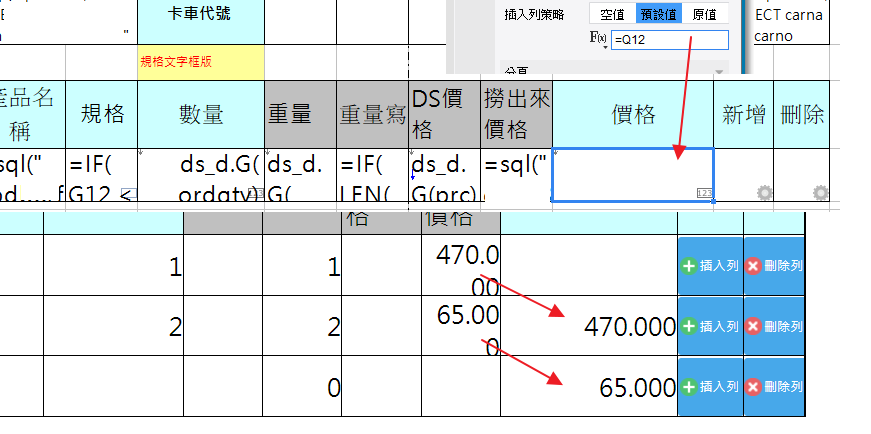The height and width of the screenshot is (434, 871).
Task: Click the wrapped 65.000 preview cell
Action: [x=461, y=326]
